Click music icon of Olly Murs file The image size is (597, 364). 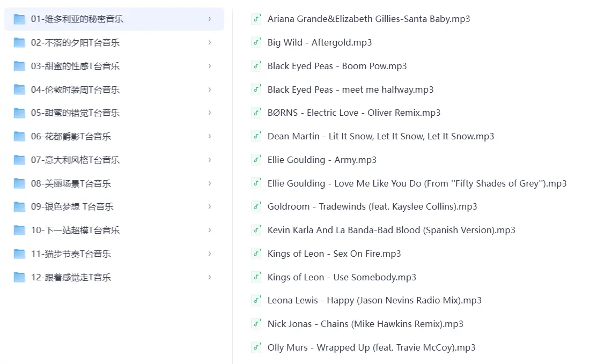(256, 347)
